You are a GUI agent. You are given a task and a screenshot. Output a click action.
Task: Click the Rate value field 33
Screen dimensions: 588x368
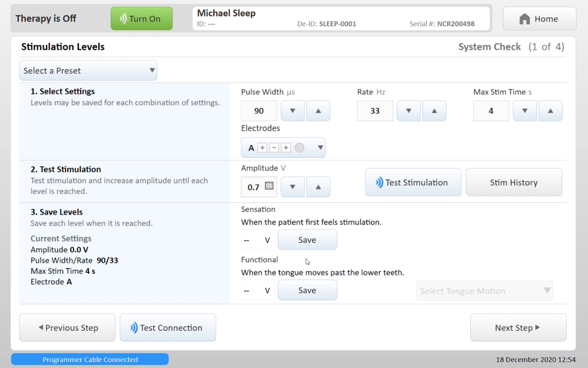tap(375, 111)
